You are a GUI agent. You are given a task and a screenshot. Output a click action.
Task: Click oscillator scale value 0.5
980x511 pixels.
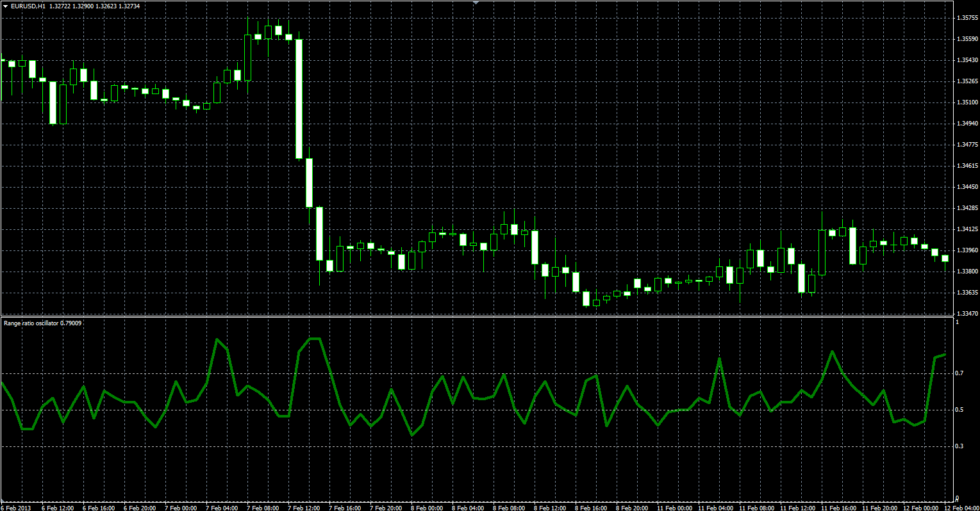tap(959, 409)
